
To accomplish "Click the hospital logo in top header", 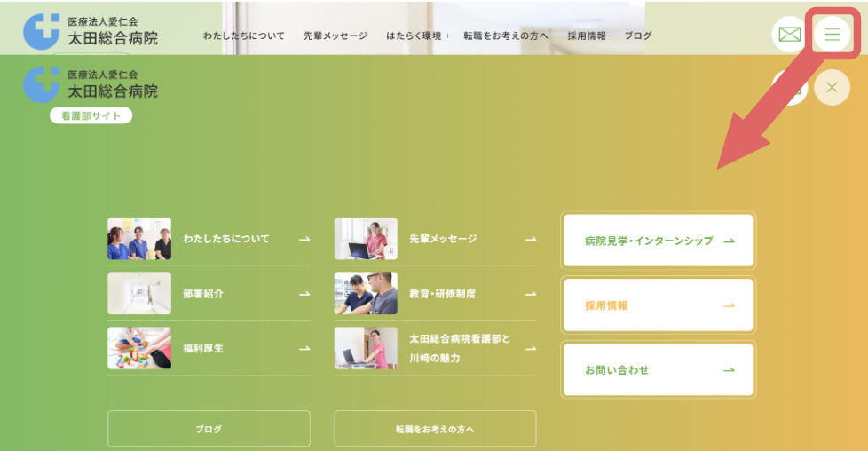I will [x=91, y=31].
